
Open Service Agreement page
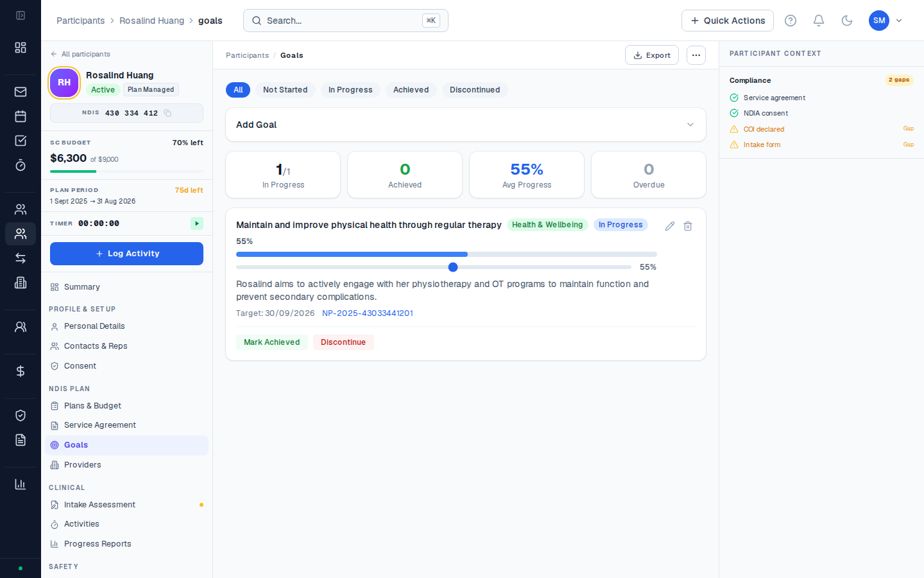[127, 425]
